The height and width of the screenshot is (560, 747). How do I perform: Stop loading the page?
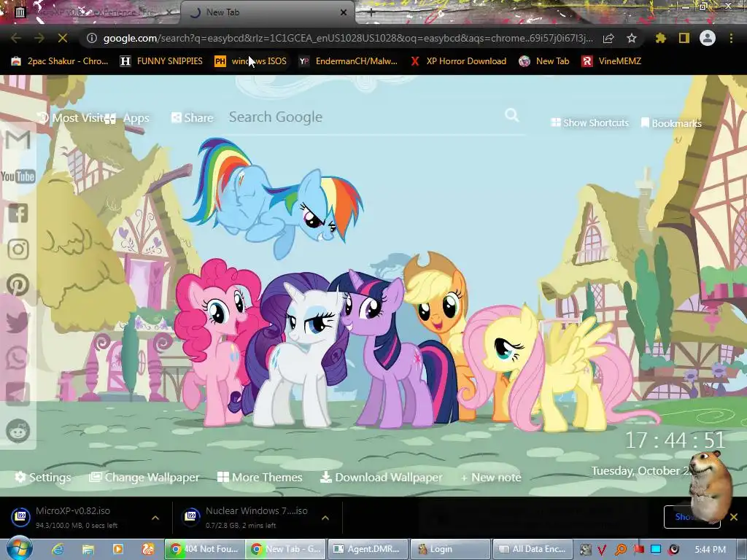tap(63, 38)
